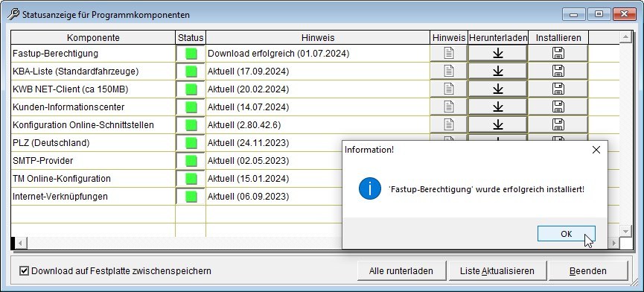Viewport: 644px width, 292px height.
Task: Click the vertical scrollbar up arrow
Action: (625, 37)
